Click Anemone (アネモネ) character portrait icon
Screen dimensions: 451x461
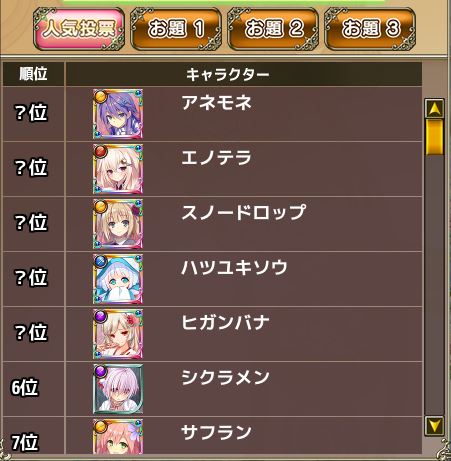[118, 114]
